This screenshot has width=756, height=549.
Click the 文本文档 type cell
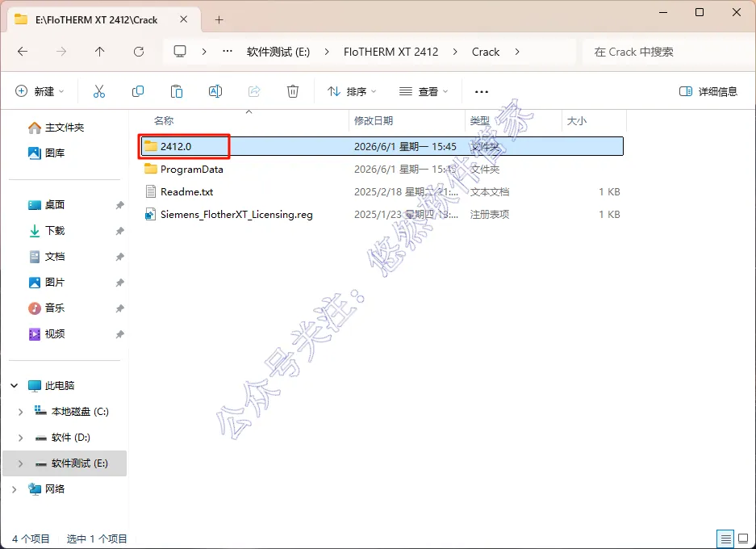[490, 191]
